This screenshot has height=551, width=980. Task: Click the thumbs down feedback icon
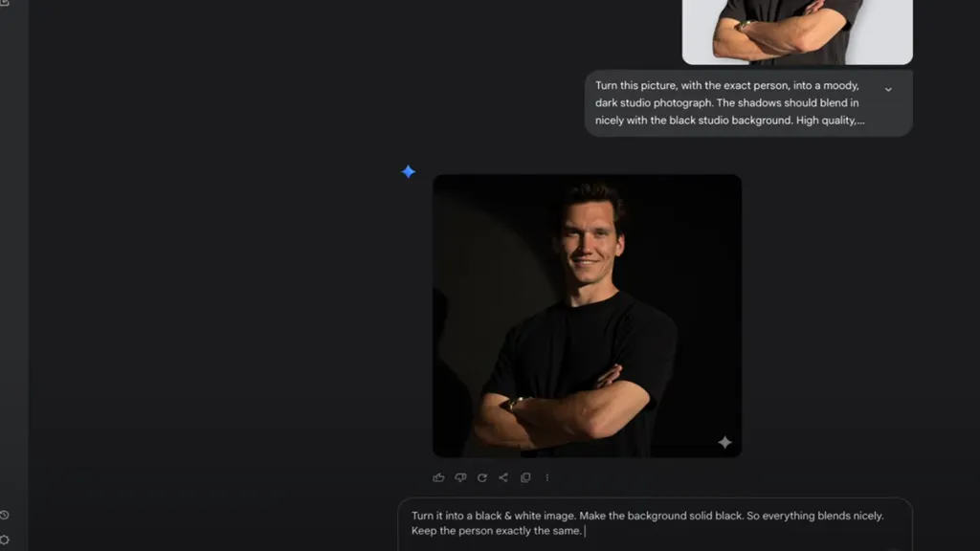pos(460,477)
